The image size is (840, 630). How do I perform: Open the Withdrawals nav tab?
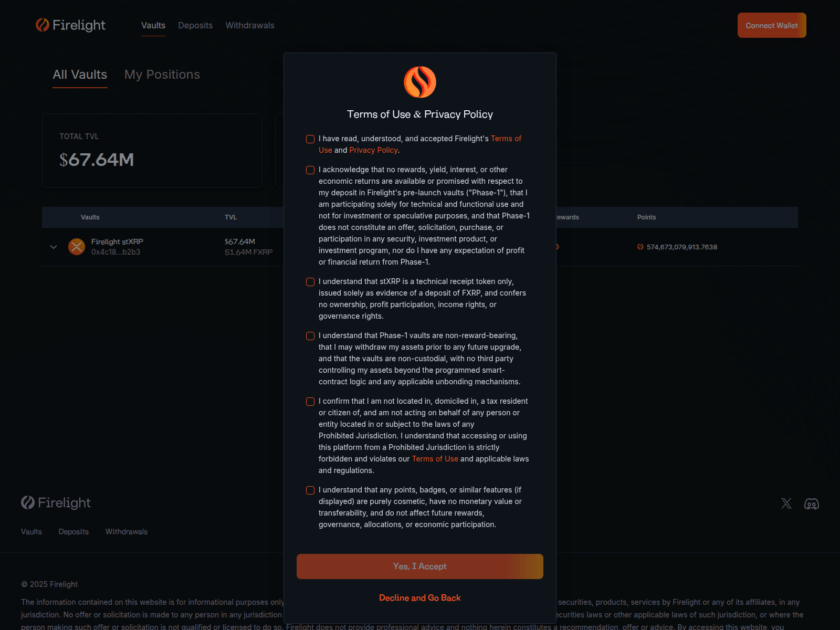pyautogui.click(x=250, y=25)
